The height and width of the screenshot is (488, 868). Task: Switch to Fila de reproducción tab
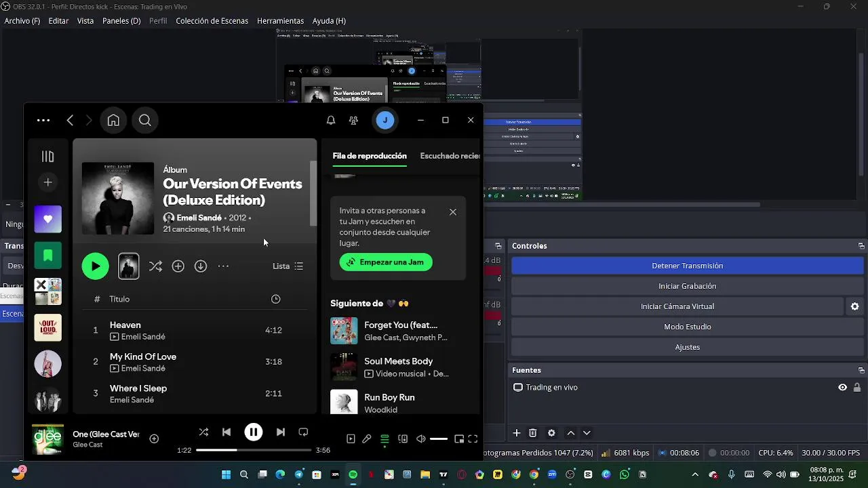pyautogui.click(x=370, y=156)
